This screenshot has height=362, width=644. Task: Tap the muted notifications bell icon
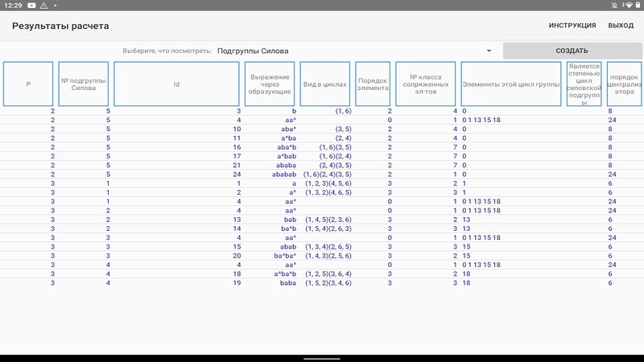[613, 6]
